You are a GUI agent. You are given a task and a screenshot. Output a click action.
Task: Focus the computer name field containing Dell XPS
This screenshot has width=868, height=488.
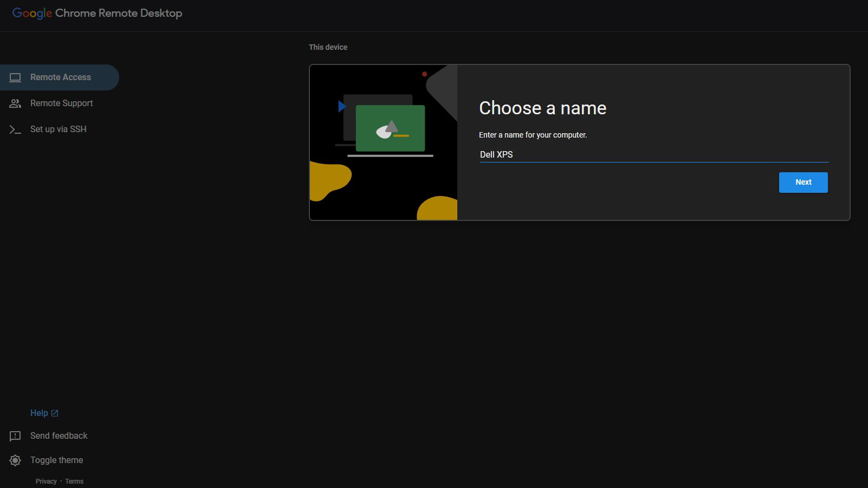point(653,154)
